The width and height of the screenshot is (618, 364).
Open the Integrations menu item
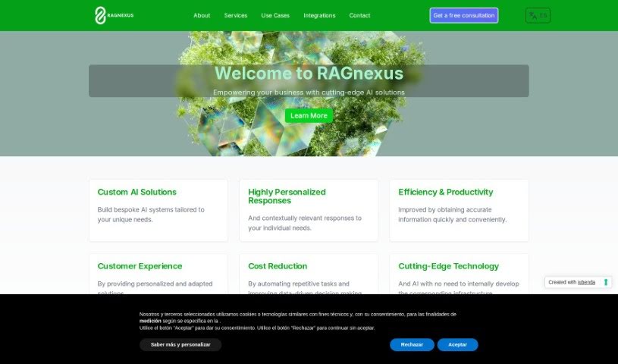(319, 15)
